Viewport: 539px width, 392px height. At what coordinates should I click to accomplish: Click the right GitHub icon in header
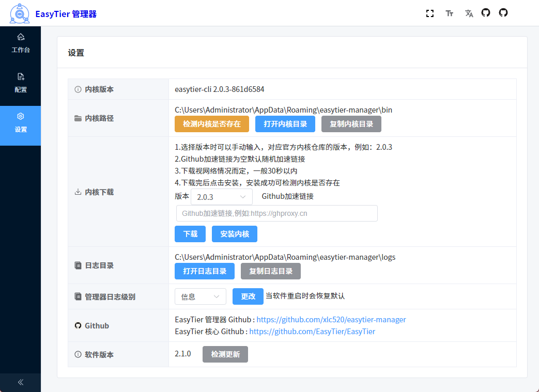tap(503, 13)
